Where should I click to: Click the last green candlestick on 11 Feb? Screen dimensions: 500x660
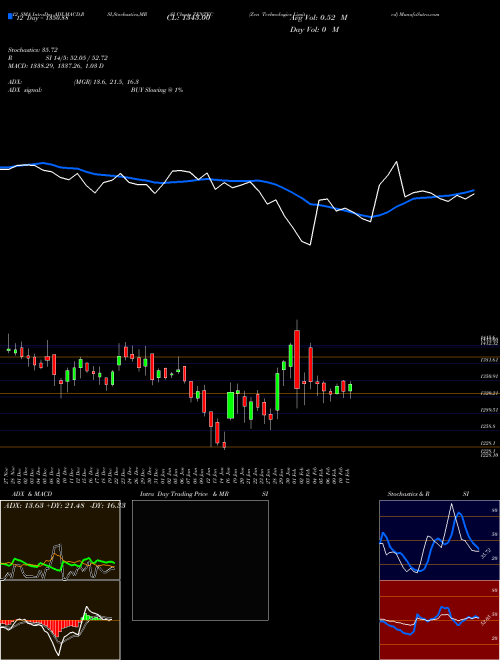[x=350, y=388]
